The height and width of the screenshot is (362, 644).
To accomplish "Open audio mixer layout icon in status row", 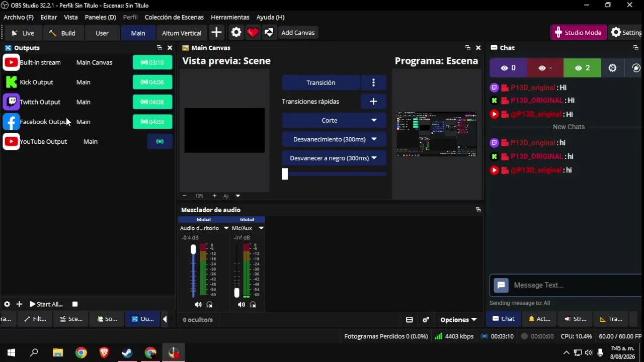I will pyautogui.click(x=410, y=320).
